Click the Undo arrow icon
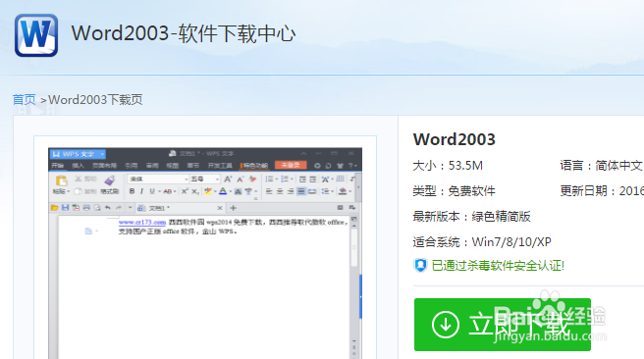644x359 pixels. (108, 208)
